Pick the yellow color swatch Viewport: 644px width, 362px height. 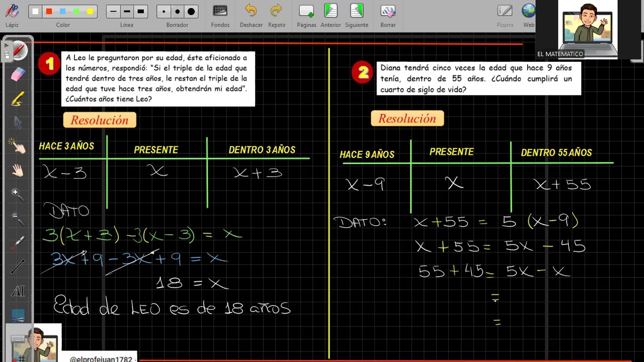tap(90, 12)
